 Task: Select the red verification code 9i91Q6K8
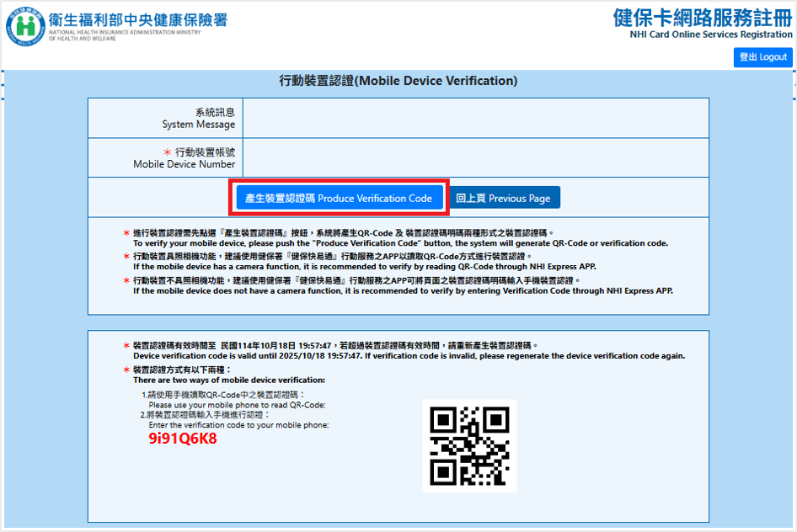click(x=183, y=439)
